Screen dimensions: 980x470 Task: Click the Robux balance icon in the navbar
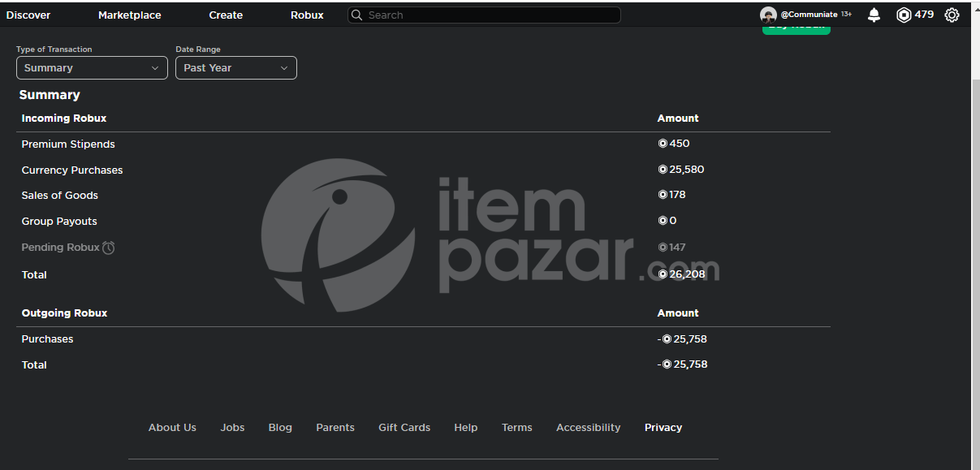(904, 15)
